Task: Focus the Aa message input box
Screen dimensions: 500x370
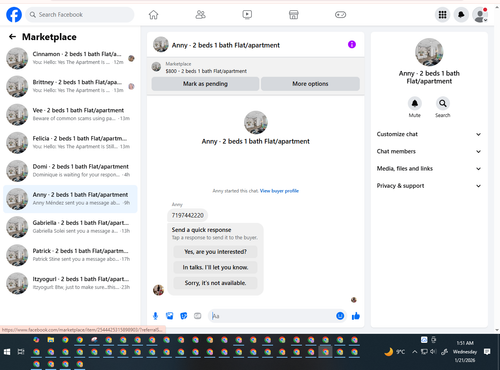Action: 272,316
